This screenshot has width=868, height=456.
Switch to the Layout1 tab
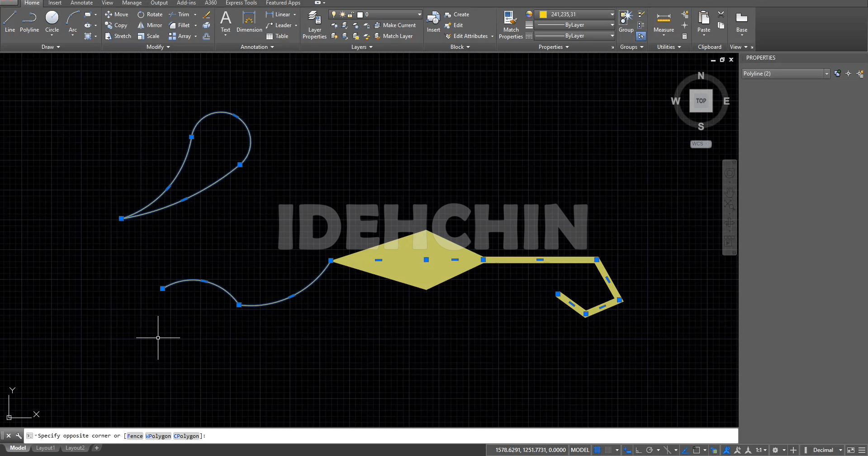[45, 448]
